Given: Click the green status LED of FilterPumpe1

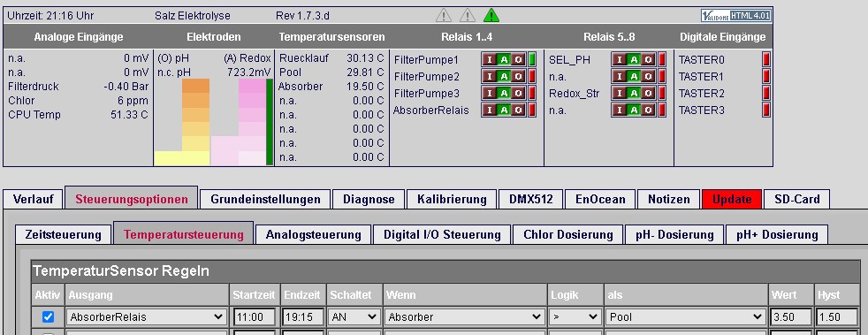Looking at the screenshot, I should point(532,59).
